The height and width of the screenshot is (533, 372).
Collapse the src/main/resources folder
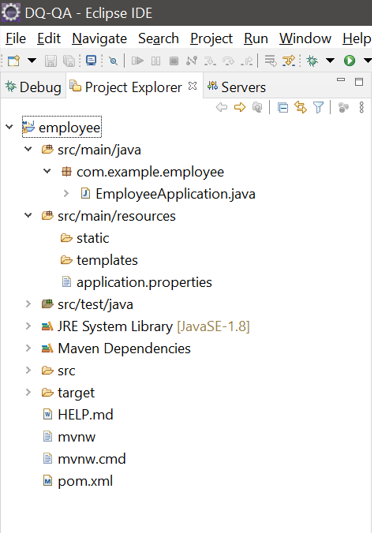[x=29, y=215]
